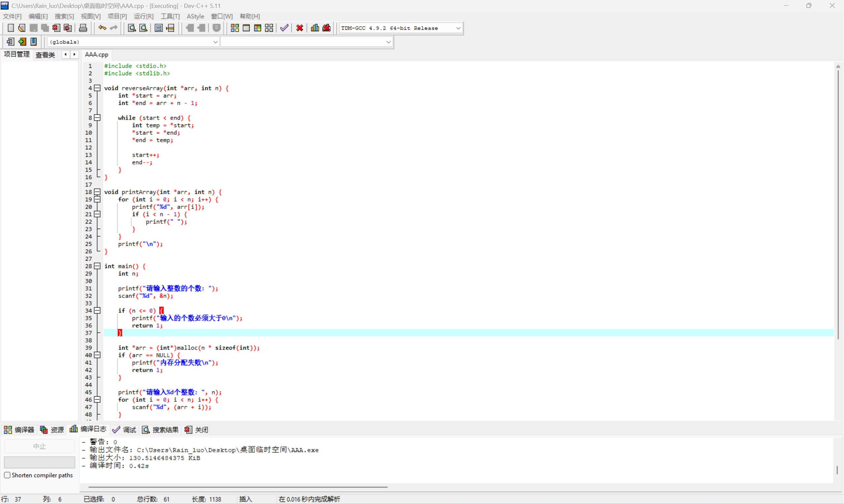Collapse the main function fold marker
The image size is (844, 504).
[x=98, y=266]
